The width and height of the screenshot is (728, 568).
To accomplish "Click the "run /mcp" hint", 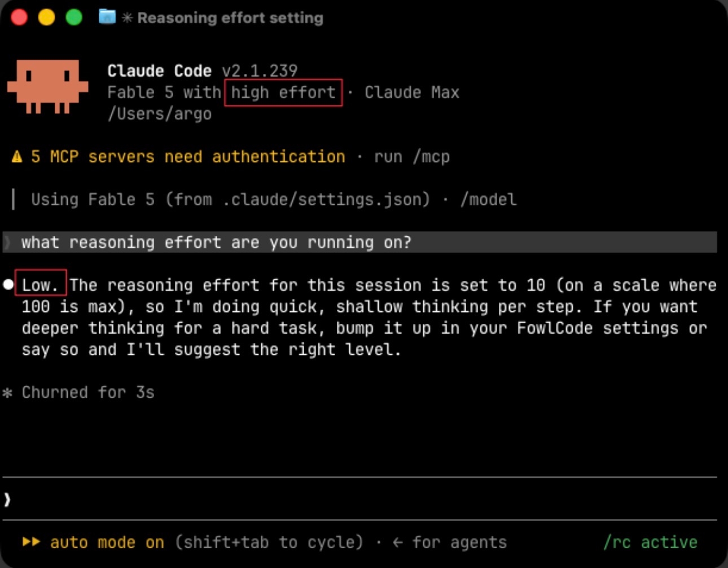I will [412, 156].
